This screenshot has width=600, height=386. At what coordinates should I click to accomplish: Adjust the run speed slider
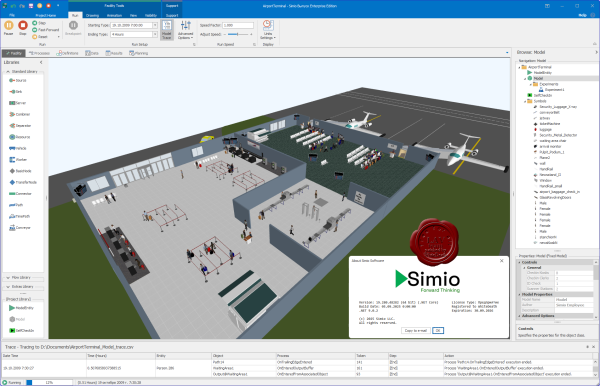pyautogui.click(x=238, y=34)
